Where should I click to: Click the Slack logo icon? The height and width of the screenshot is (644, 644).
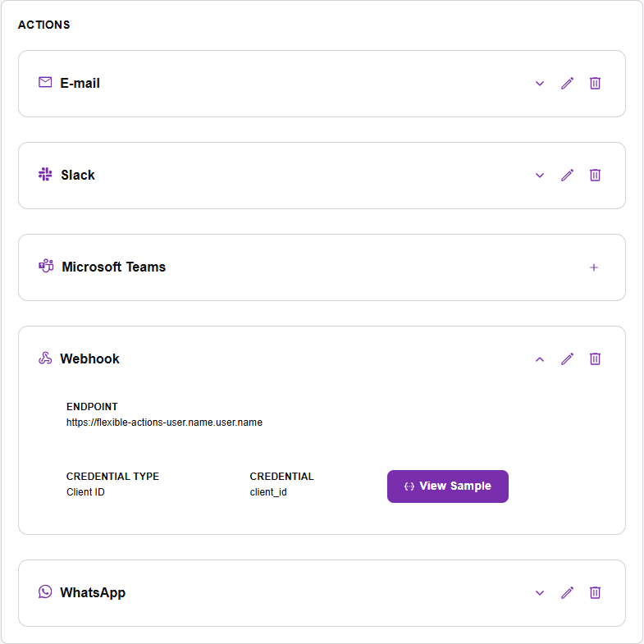[45, 174]
